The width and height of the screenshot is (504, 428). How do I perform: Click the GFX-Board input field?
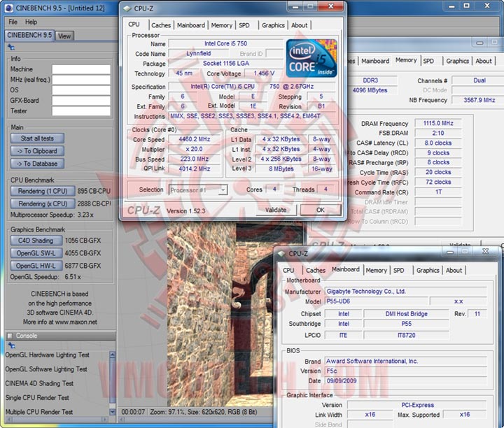(x=81, y=101)
